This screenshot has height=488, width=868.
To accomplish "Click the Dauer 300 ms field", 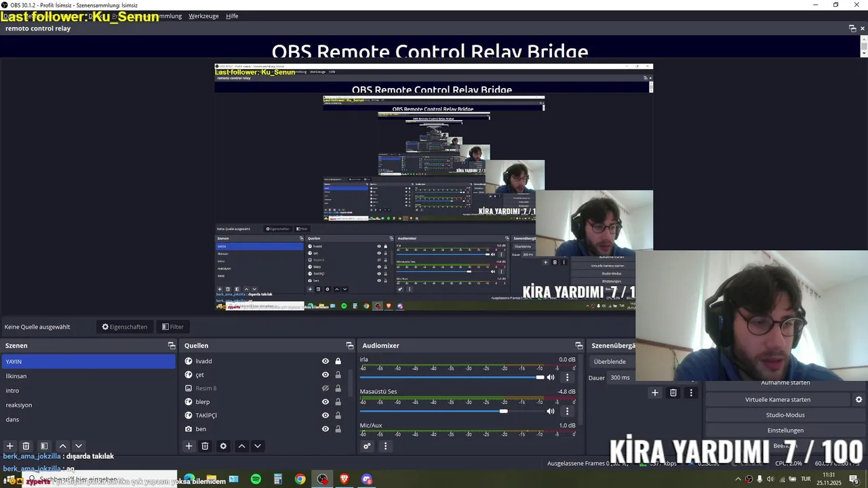I will (621, 378).
